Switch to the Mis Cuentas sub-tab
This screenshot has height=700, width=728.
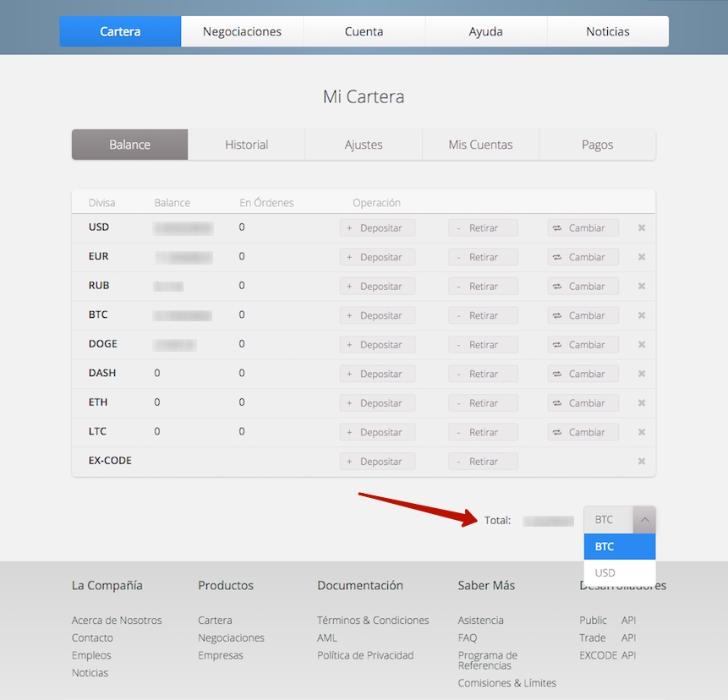tap(480, 145)
